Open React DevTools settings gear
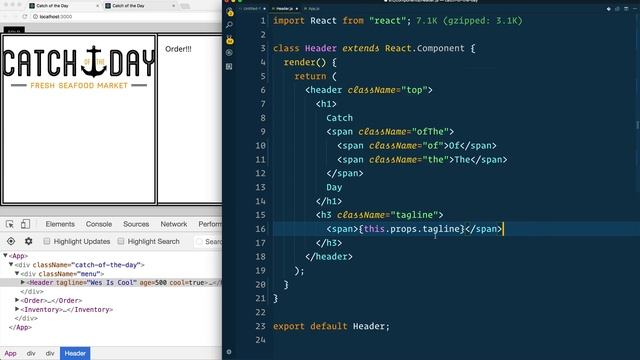This screenshot has width=640, height=360. (29, 241)
